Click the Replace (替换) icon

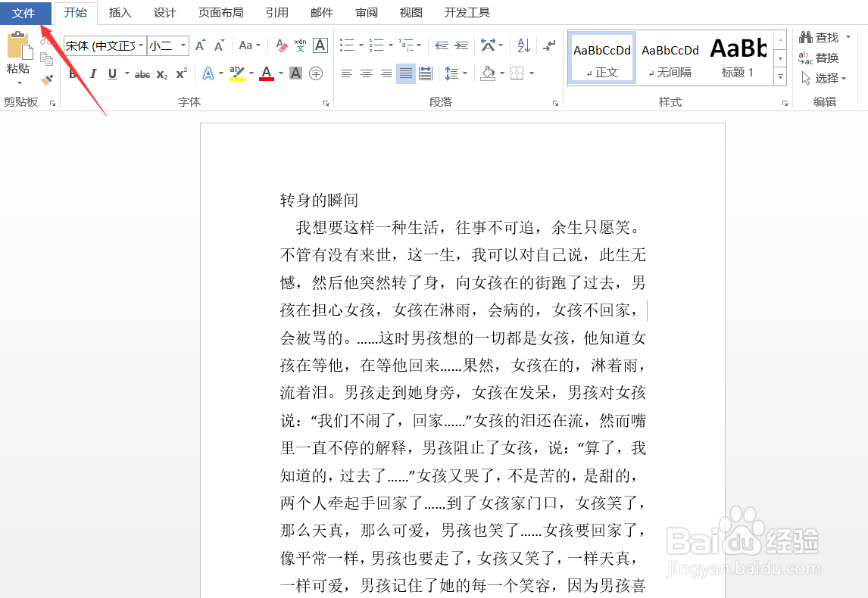(819, 58)
